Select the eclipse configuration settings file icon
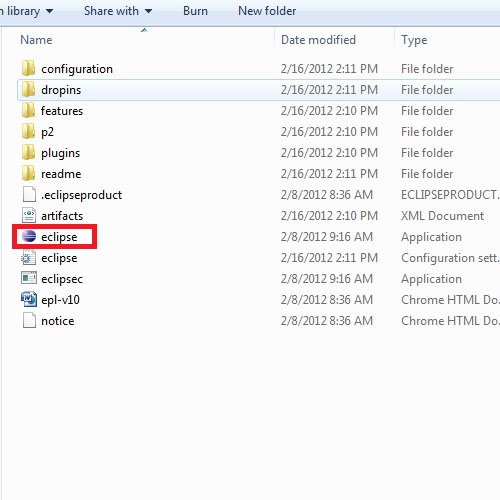This screenshot has width=500, height=500. [x=29, y=257]
